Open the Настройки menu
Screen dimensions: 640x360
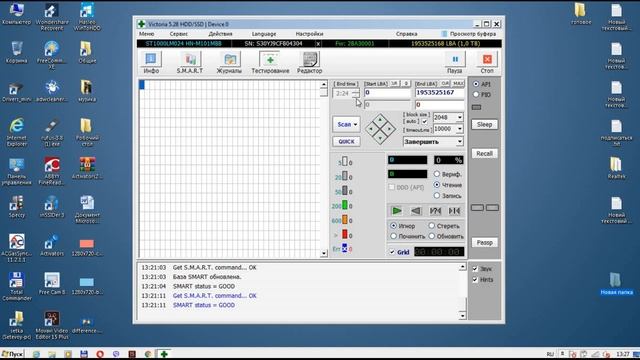[x=309, y=34]
